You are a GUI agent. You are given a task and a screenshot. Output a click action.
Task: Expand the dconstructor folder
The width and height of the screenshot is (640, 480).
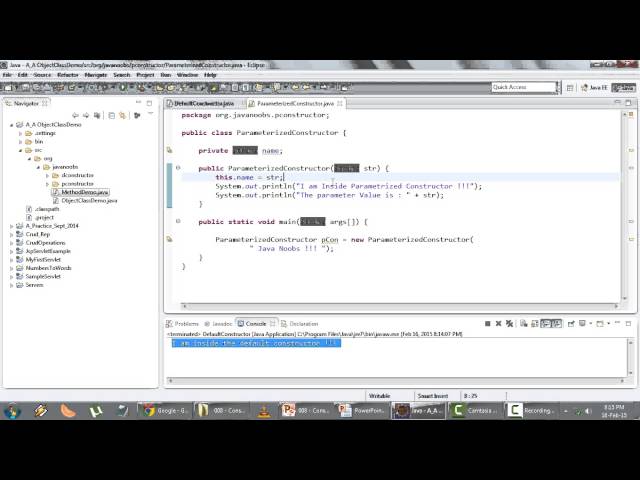pos(47,176)
